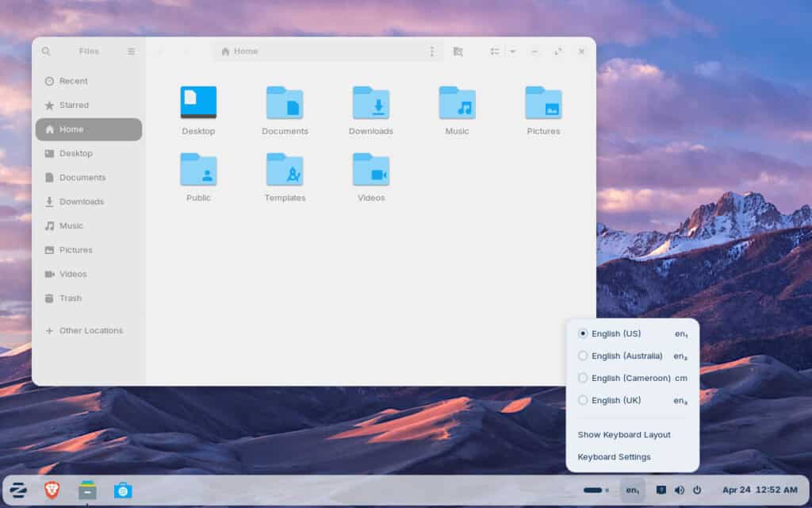Open the Apr 24 12:52 AM clock

click(x=760, y=490)
